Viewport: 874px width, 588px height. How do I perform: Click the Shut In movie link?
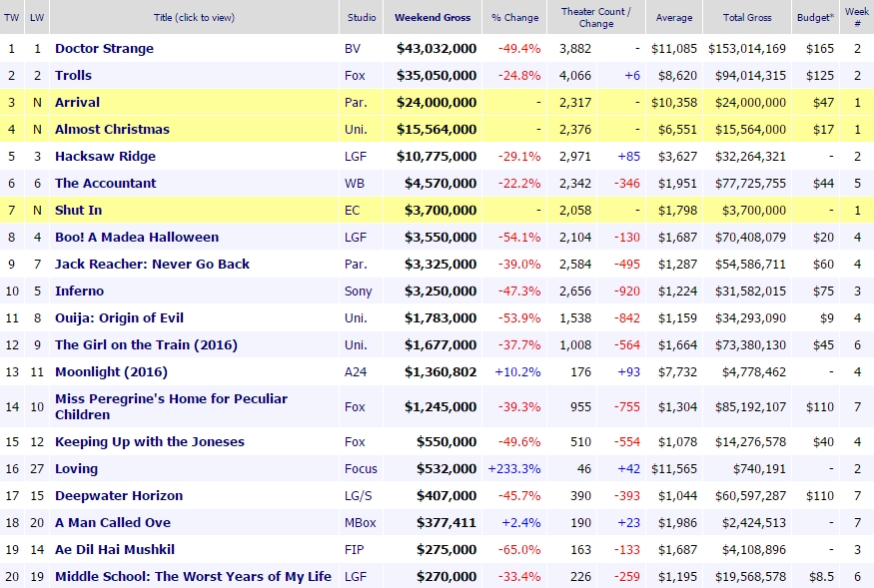click(x=78, y=210)
